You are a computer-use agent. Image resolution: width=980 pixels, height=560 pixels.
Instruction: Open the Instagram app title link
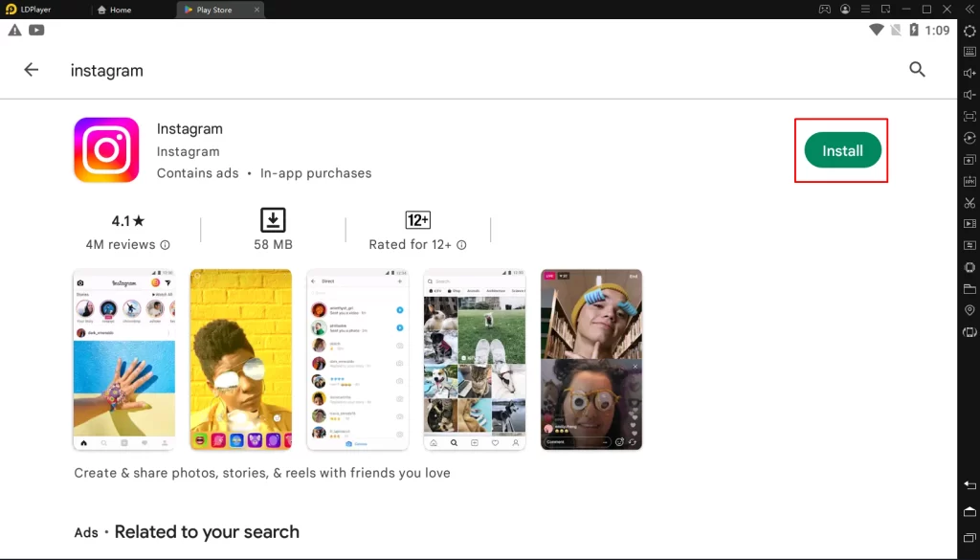[x=189, y=129]
